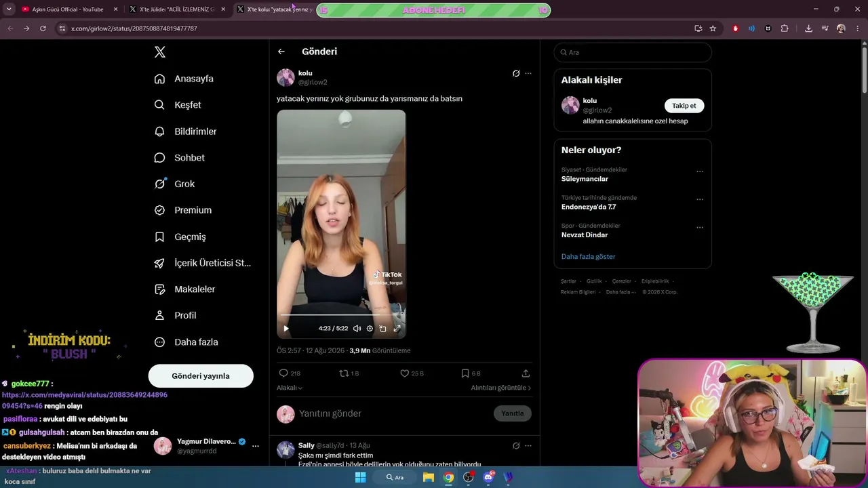868x488 pixels.
Task: Seek using the video progress bar
Action: [x=341, y=315]
